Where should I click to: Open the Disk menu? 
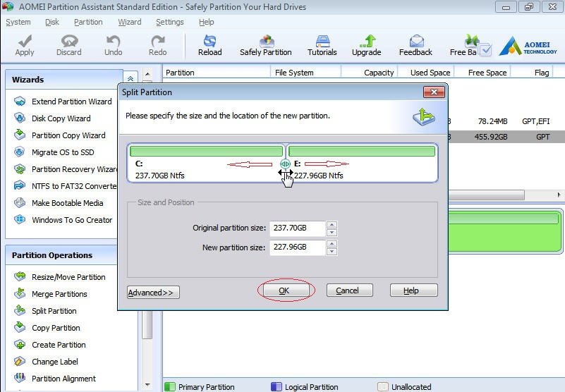pyautogui.click(x=52, y=23)
